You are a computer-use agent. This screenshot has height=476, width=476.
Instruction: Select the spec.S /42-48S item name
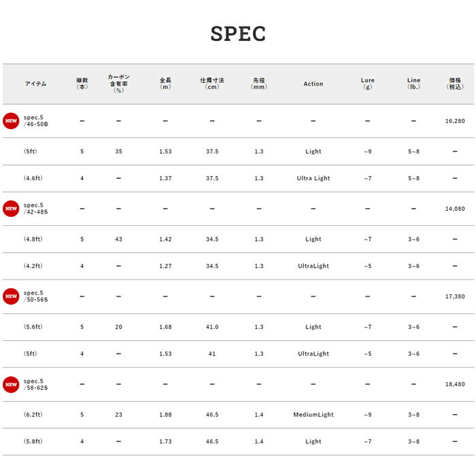click(36, 209)
